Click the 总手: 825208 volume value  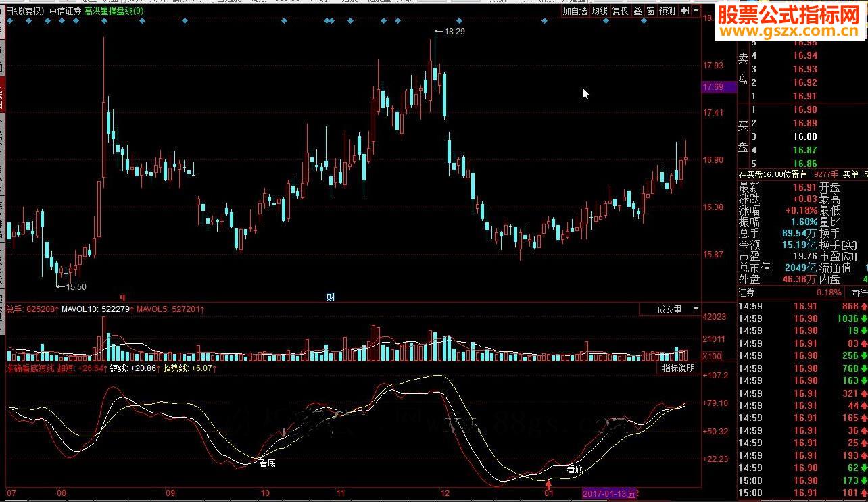coord(32,309)
